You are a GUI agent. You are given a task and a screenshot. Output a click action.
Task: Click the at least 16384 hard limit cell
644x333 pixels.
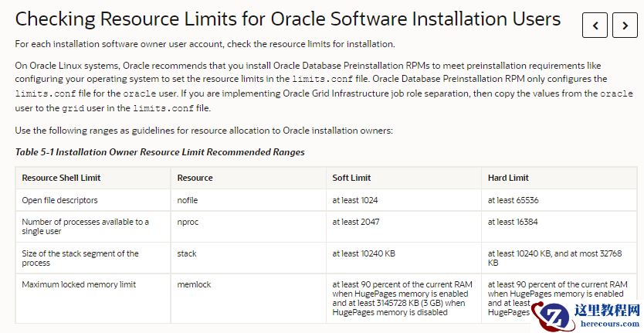(513, 223)
